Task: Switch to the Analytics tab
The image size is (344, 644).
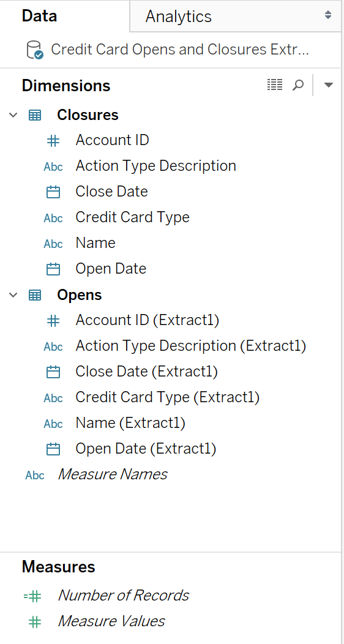Action: (x=179, y=17)
